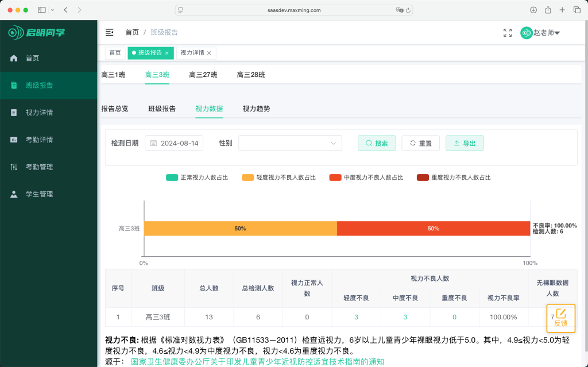Switch to 高三27班 class tab
The height and width of the screenshot is (367, 588).
(203, 75)
